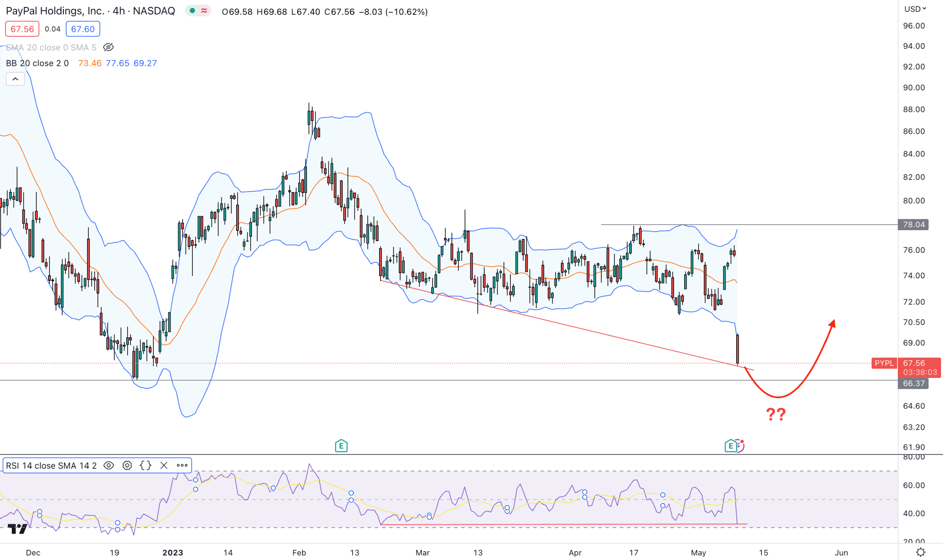
Task: Click the BB lower value 69.27
Action: (145, 63)
